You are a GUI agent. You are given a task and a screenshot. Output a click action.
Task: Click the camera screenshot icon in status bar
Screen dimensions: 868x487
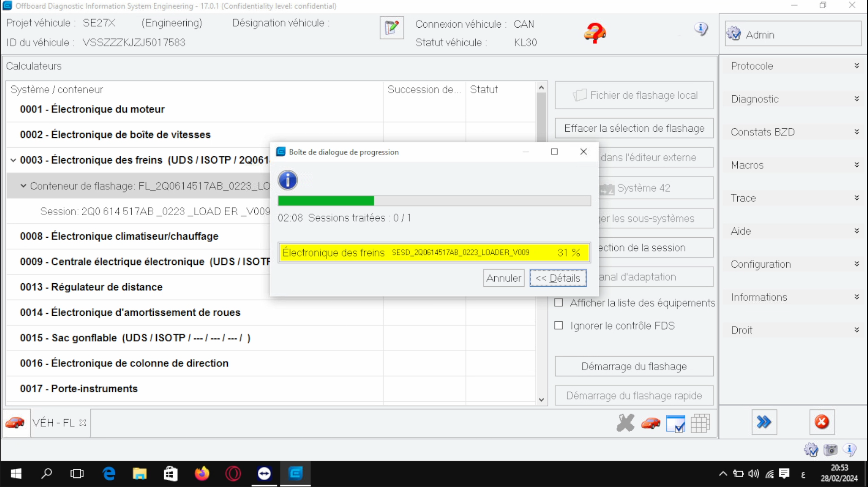tap(830, 450)
